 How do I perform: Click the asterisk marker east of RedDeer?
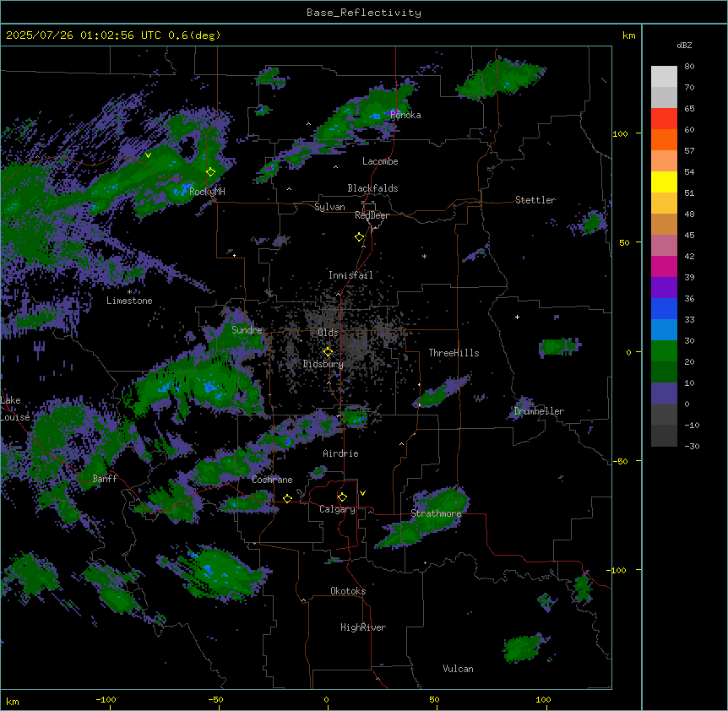click(x=424, y=256)
